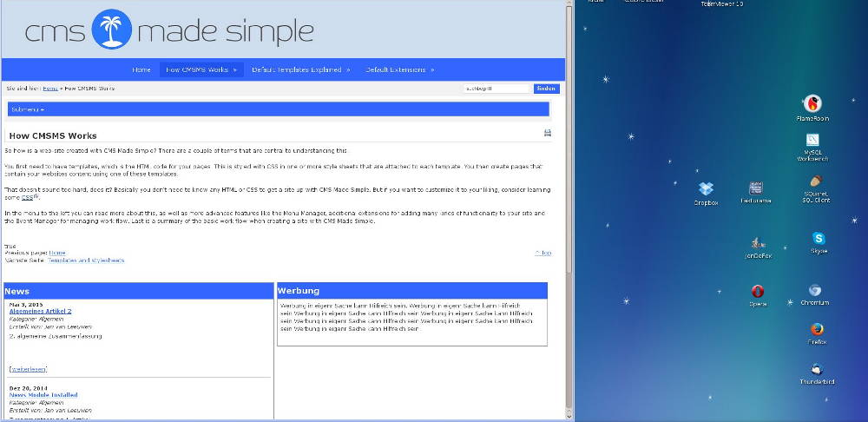Click the weiterlesen link under first article
The image size is (868, 422).
coord(29,369)
